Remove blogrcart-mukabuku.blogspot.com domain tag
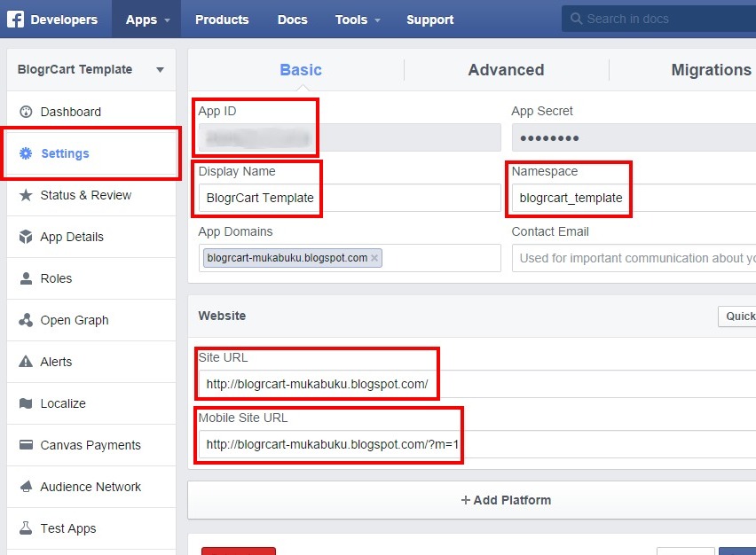The width and height of the screenshot is (756, 555). 374,258
